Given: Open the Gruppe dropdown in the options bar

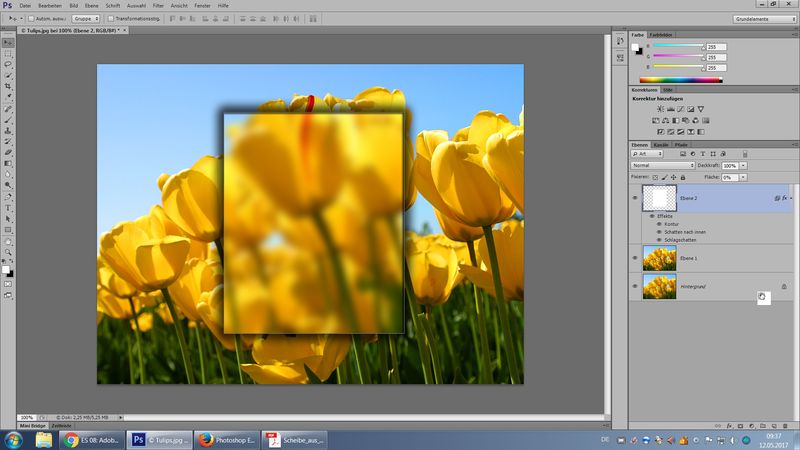Looking at the screenshot, I should point(83,18).
